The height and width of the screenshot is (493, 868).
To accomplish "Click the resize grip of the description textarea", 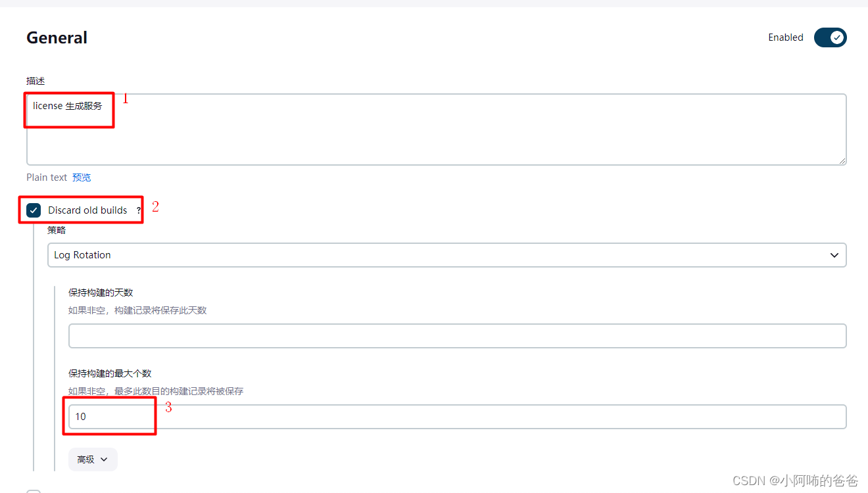I will click(844, 161).
